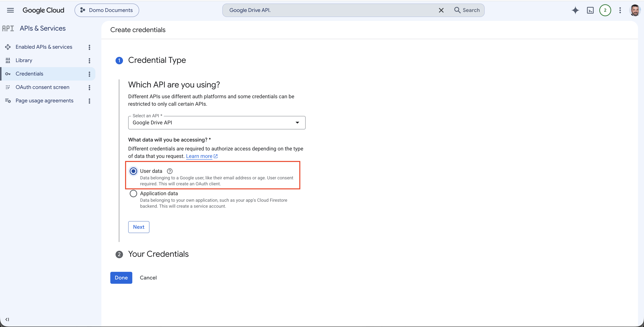
Task: Open the Domo Documents project picker
Action: tap(107, 10)
